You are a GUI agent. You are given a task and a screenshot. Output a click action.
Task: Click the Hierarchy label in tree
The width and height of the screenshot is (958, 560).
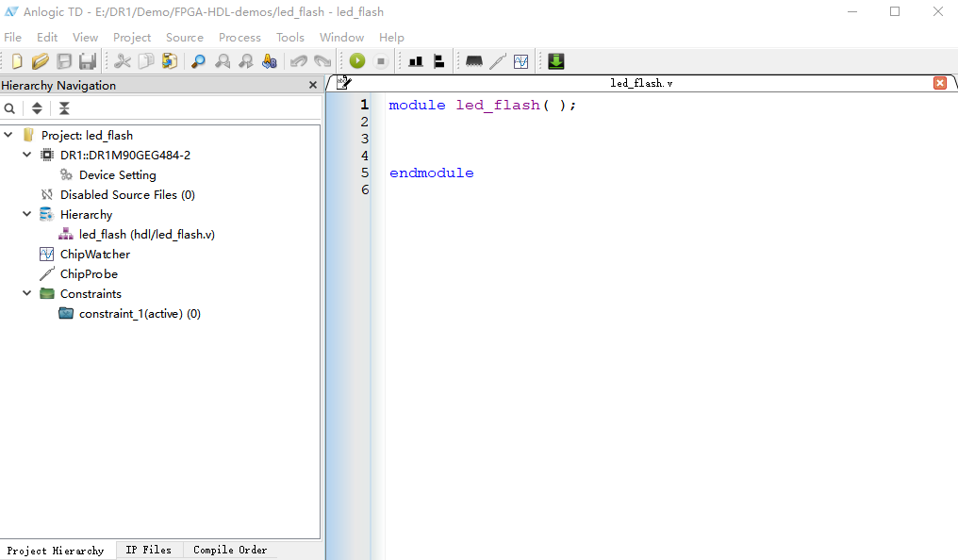(86, 215)
